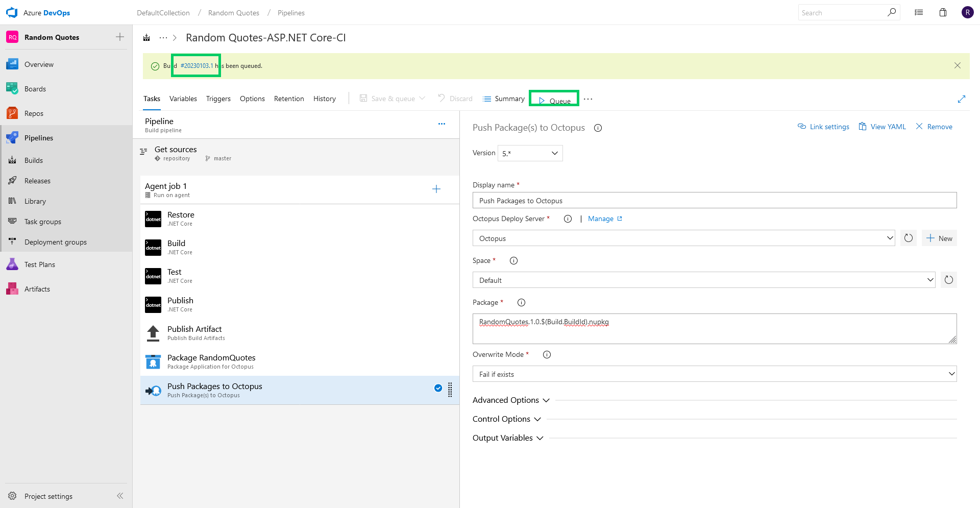Dismiss the build queued notification
The width and height of the screenshot is (980, 508).
point(958,65)
